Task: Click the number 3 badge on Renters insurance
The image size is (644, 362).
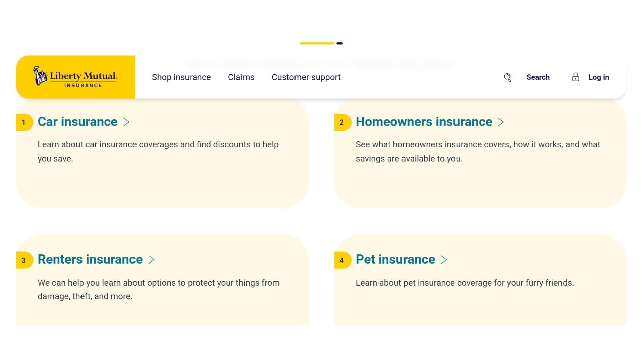Action: (x=24, y=260)
